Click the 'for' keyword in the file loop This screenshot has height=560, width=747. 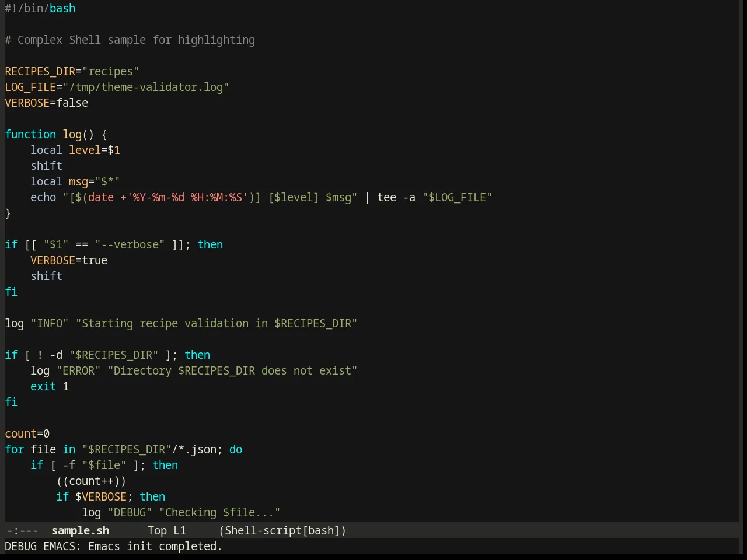pyautogui.click(x=15, y=449)
